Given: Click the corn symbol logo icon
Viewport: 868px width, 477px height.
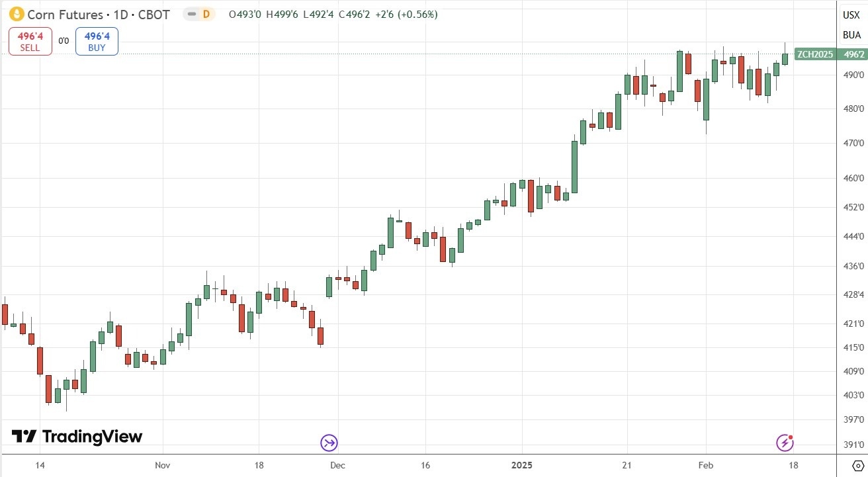Looking at the screenshot, I should coord(16,14).
